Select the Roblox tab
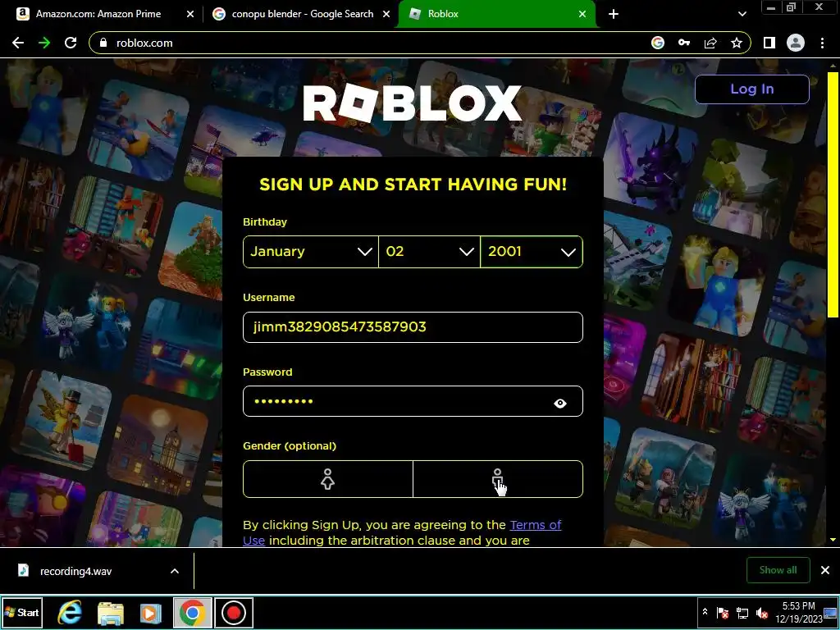Image resolution: width=840 pixels, height=630 pixels. (x=496, y=14)
